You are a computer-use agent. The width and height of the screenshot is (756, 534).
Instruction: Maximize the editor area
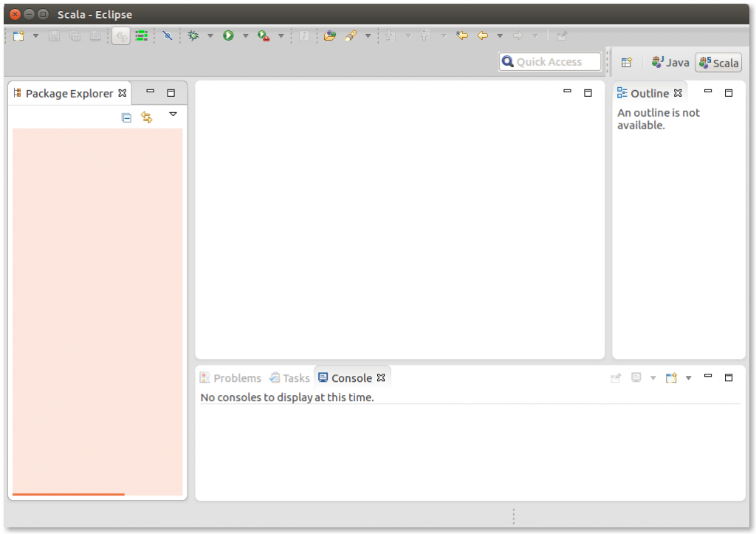click(x=588, y=93)
